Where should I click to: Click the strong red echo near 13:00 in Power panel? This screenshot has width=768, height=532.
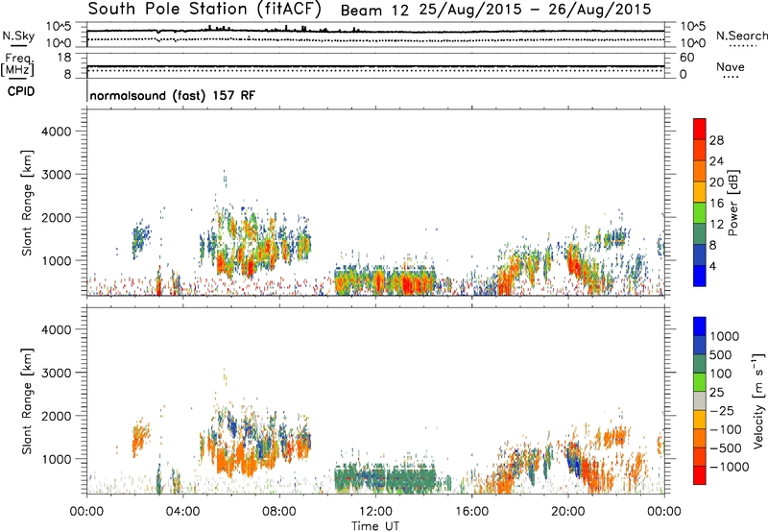(407, 283)
